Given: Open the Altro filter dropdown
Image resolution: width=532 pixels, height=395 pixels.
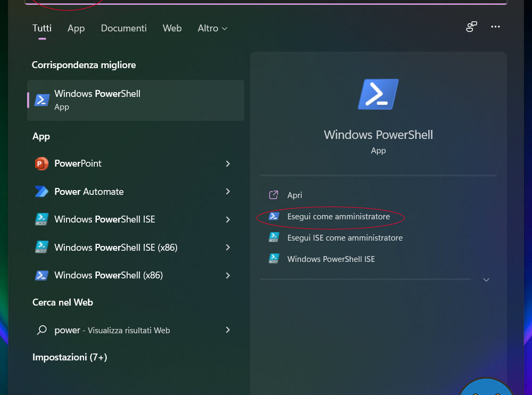Looking at the screenshot, I should (212, 28).
